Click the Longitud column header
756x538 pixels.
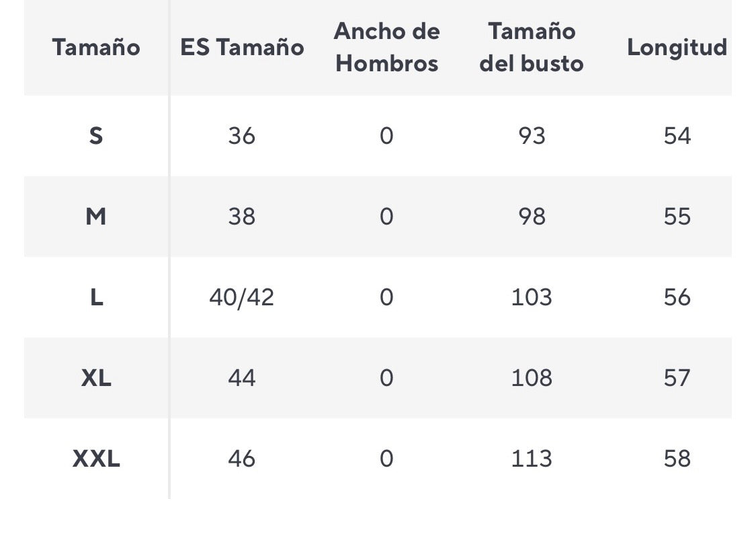click(x=677, y=48)
